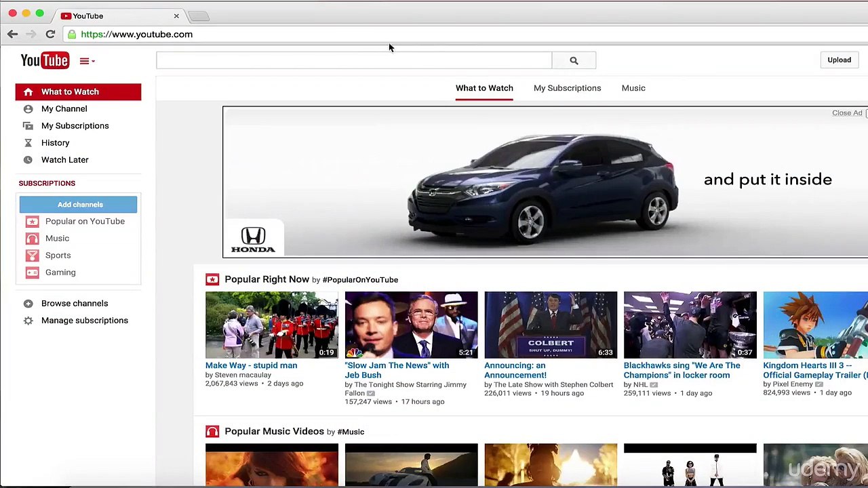Focus the YouTube search field
The height and width of the screenshot is (488, 868).
click(354, 60)
